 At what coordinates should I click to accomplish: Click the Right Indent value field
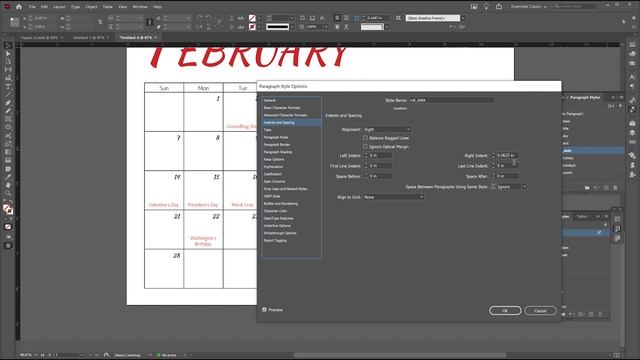[507, 156]
